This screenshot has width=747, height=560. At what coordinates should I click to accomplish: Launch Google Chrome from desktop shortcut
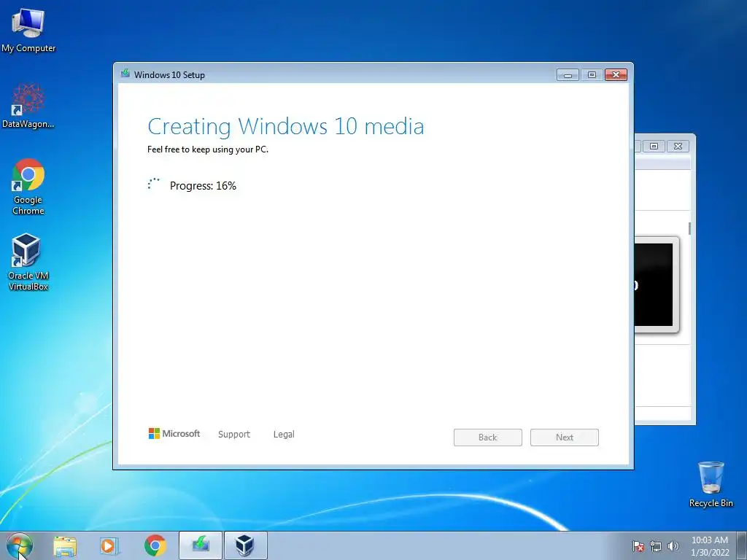click(x=28, y=187)
